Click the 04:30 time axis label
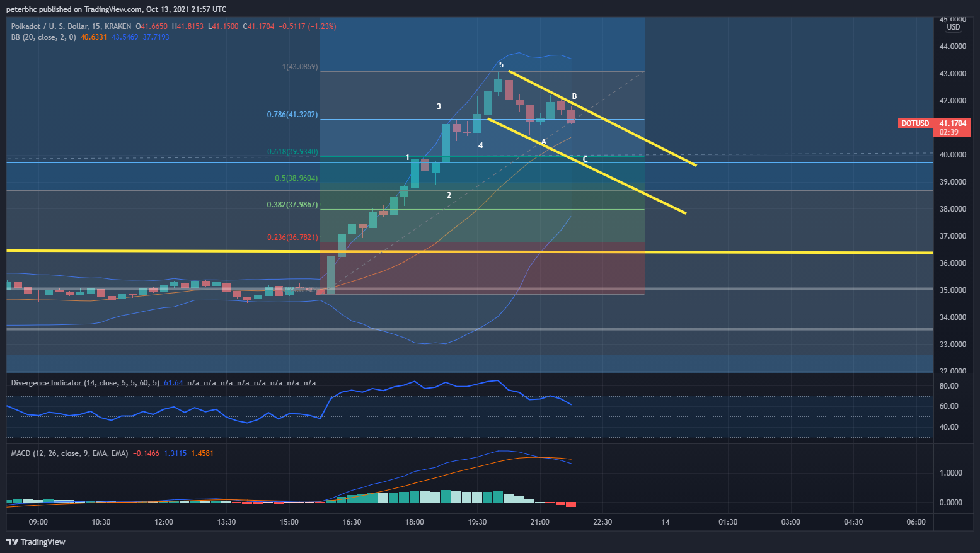The height and width of the screenshot is (553, 980). 853,522
